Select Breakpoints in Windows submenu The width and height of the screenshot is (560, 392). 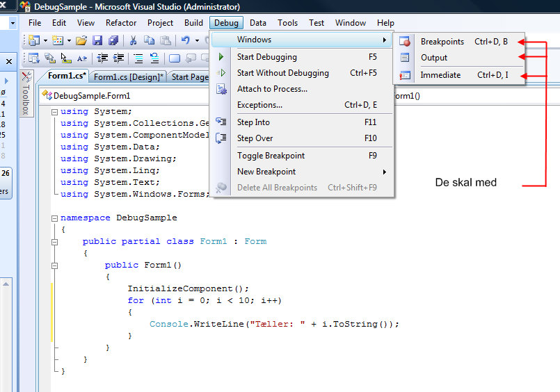click(x=459, y=42)
